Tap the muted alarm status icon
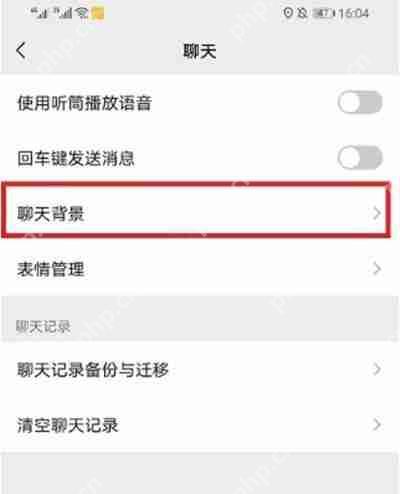The image size is (400, 494). click(x=302, y=13)
